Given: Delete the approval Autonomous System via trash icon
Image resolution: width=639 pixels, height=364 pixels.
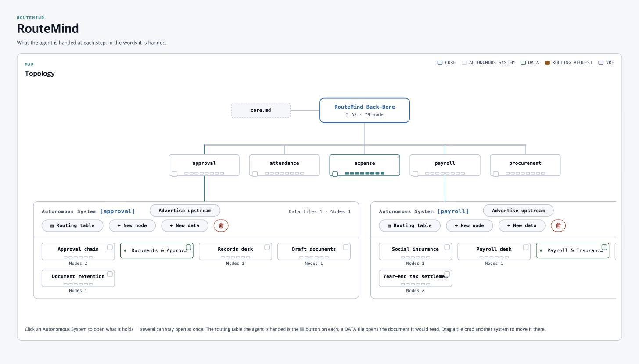Looking at the screenshot, I should coord(221,225).
